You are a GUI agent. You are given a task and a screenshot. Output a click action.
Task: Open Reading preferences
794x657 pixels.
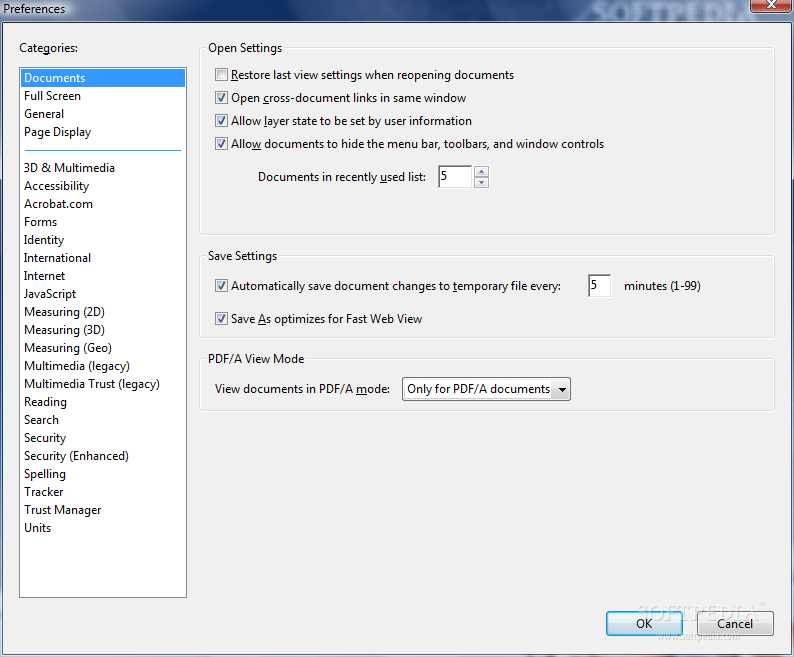tap(103, 402)
